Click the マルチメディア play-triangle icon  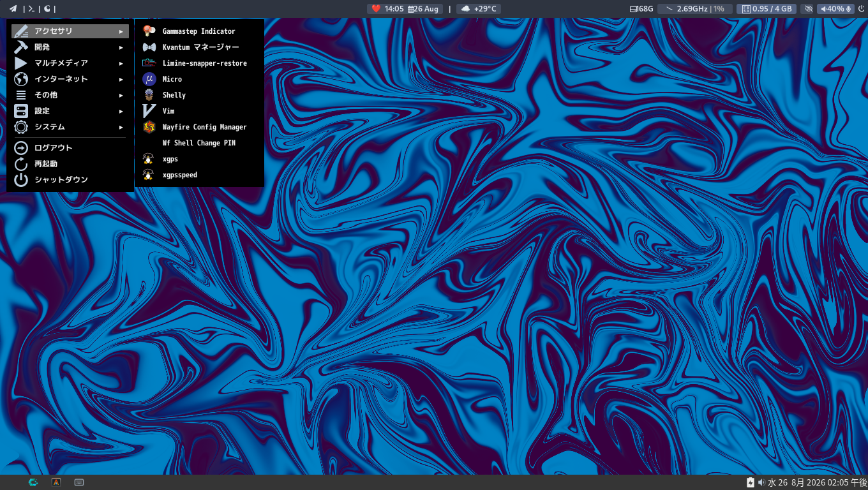click(x=21, y=63)
